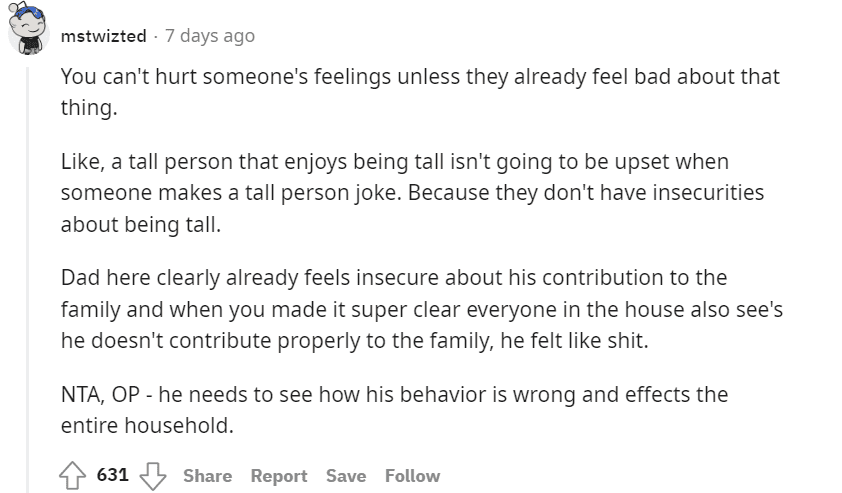The height and width of the screenshot is (493, 842).
Task: Click the word 'NTA,' in last paragraph
Action: point(83,395)
